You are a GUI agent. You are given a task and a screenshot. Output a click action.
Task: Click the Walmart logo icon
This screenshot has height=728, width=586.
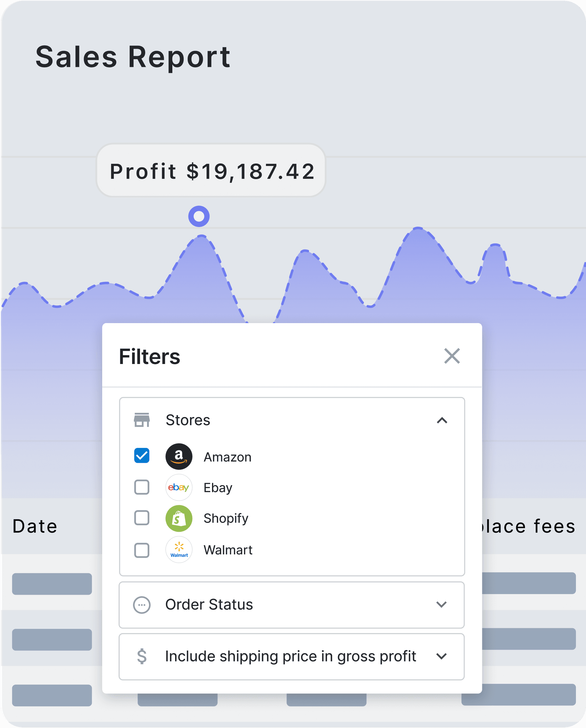(x=178, y=550)
